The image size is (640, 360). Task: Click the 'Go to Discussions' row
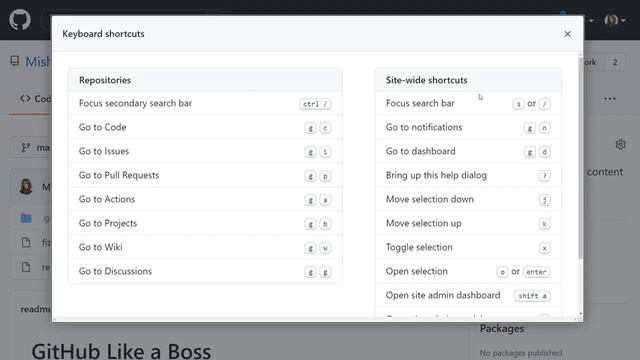[x=205, y=271]
